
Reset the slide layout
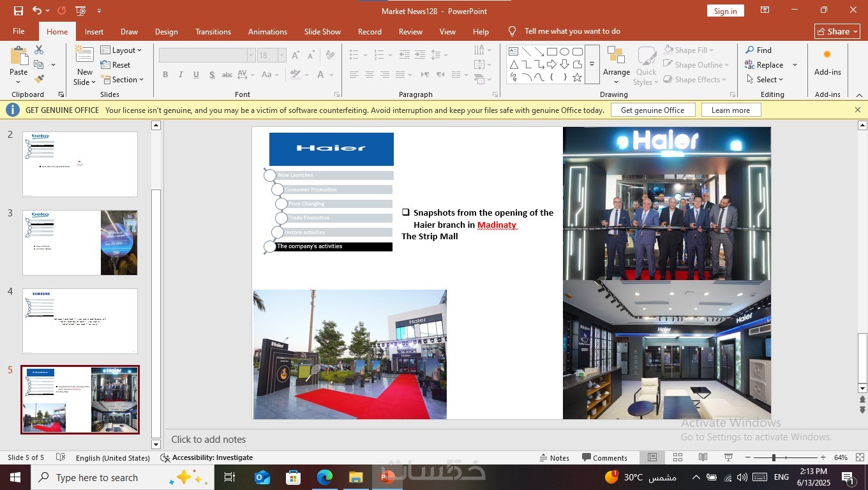pyautogui.click(x=116, y=64)
